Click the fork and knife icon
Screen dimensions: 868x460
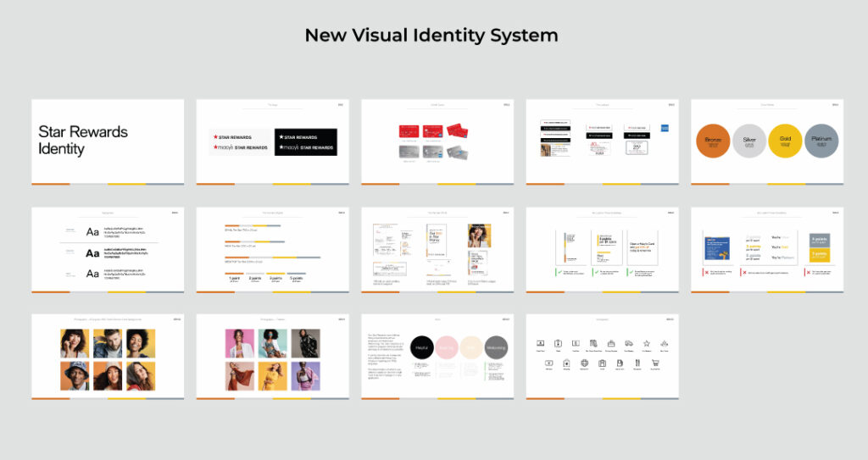pyautogui.click(x=637, y=363)
